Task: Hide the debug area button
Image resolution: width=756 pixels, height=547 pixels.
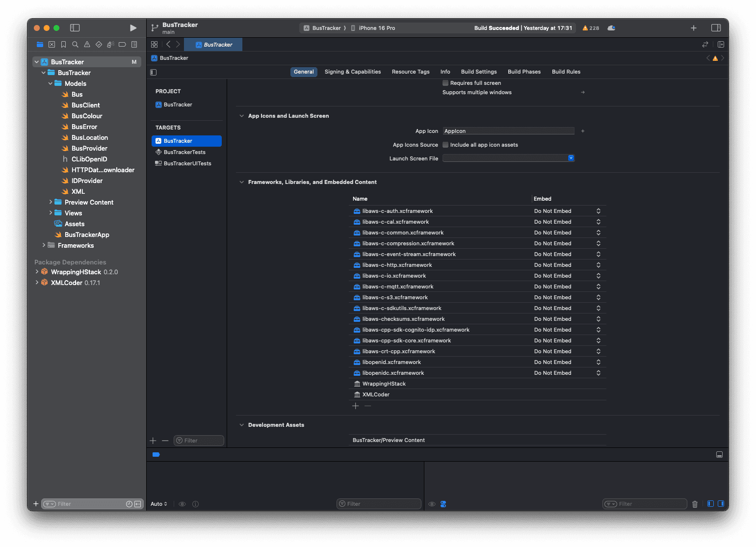Action: click(719, 455)
